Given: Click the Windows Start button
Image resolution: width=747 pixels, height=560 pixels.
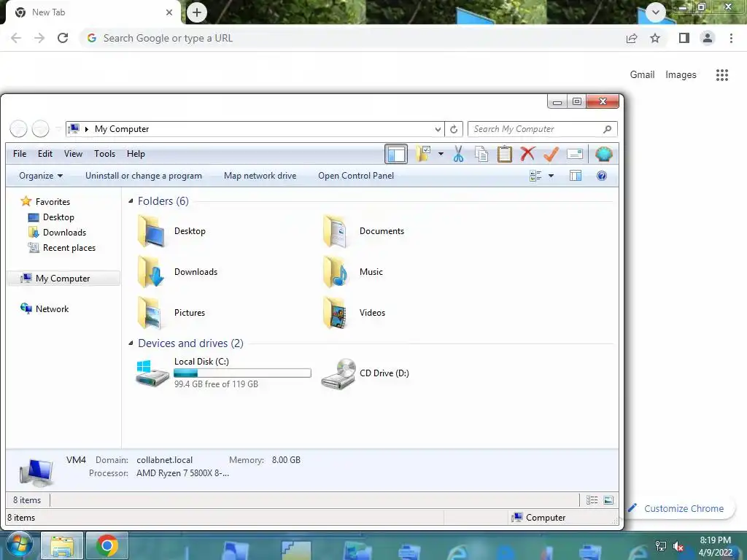Looking at the screenshot, I should (19, 545).
